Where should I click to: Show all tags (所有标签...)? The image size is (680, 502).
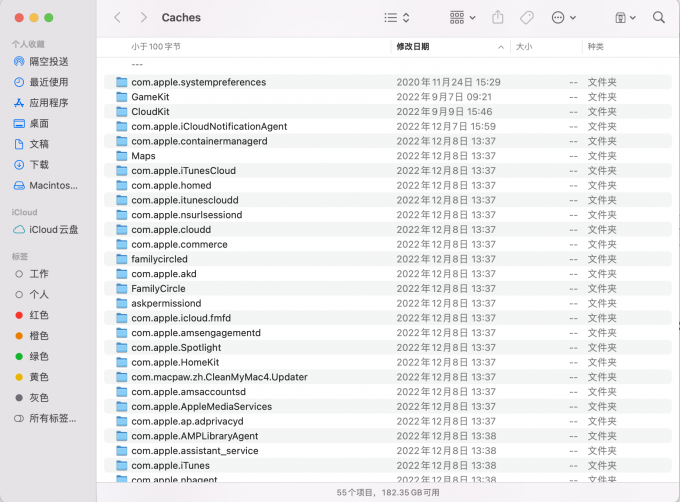tap(45, 418)
